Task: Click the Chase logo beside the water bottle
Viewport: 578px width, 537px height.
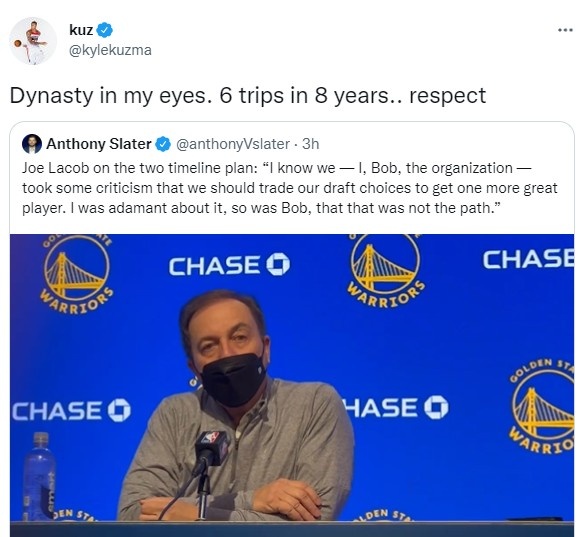Action: [x=72, y=411]
